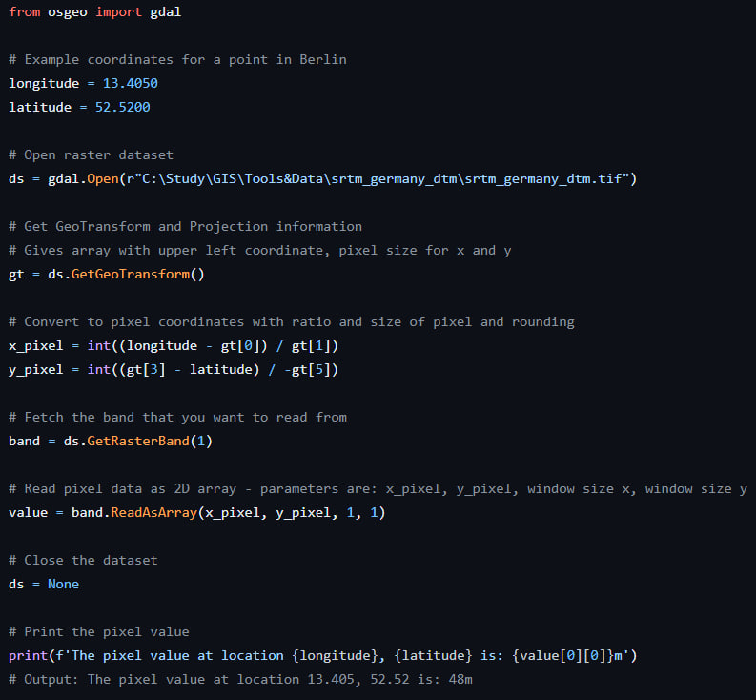Click the y_pixel assignment line
Viewport: 756px width, 700px height.
pyautogui.click(x=174, y=369)
